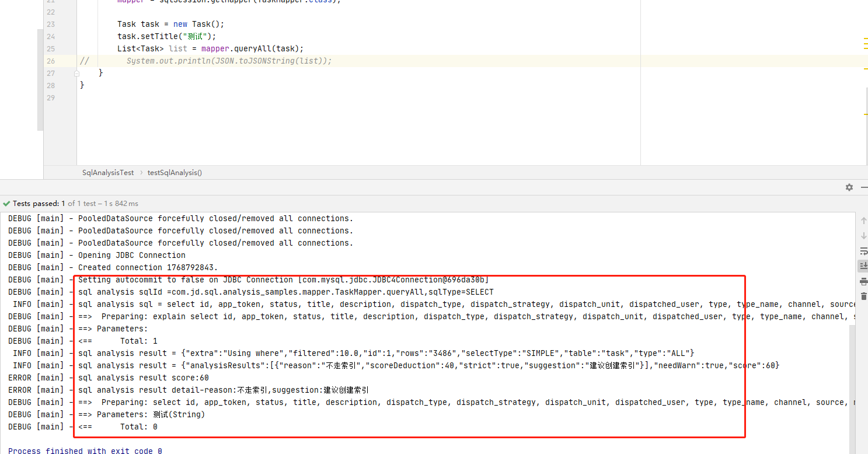Click line number 23 in the gutter
The width and height of the screenshot is (868, 454).
(x=50, y=24)
